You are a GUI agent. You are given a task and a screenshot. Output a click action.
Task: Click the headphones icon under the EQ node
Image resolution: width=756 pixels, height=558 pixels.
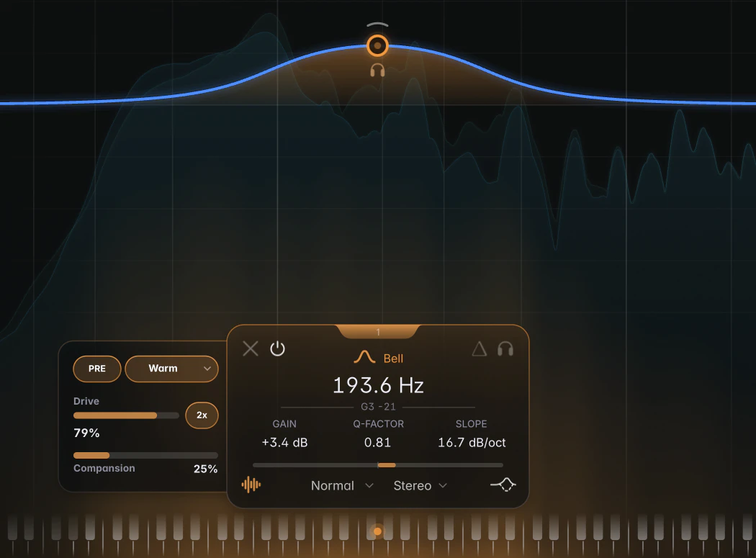pos(377,71)
